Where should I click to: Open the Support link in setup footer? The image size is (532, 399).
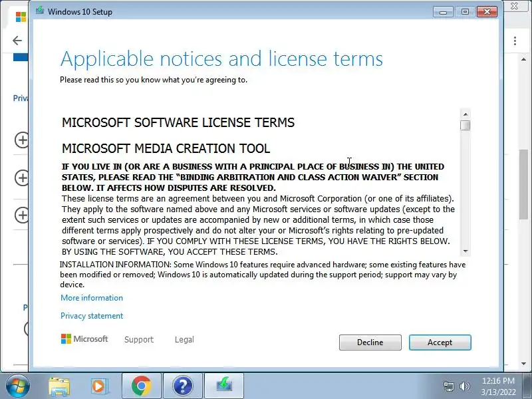coord(139,340)
